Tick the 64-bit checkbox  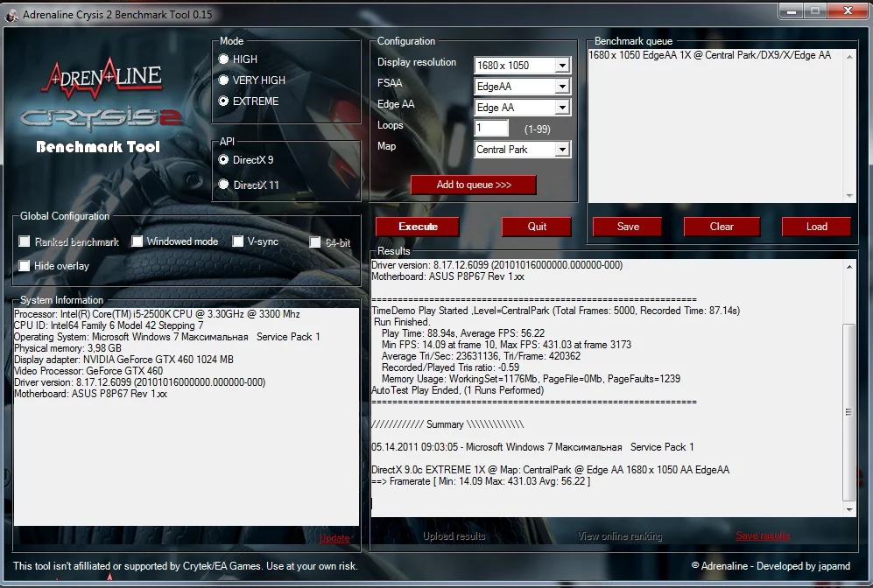(315, 242)
